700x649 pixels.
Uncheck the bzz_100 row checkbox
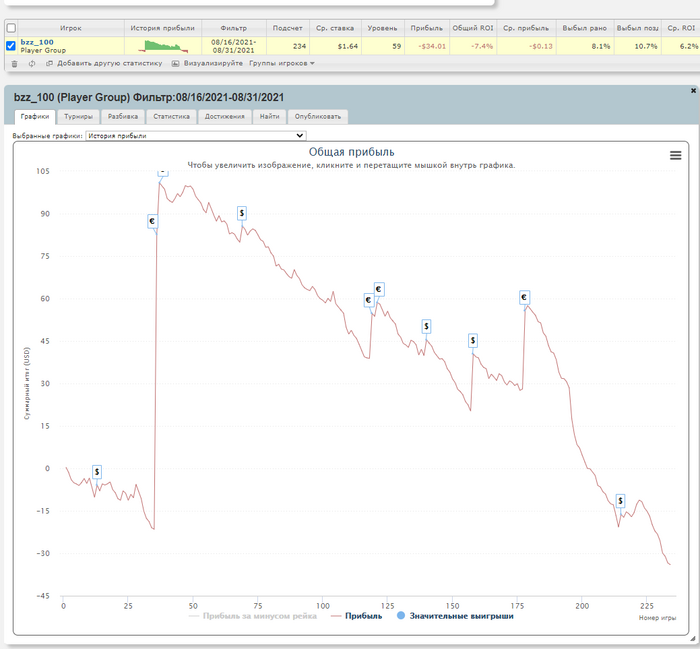tap(11, 46)
